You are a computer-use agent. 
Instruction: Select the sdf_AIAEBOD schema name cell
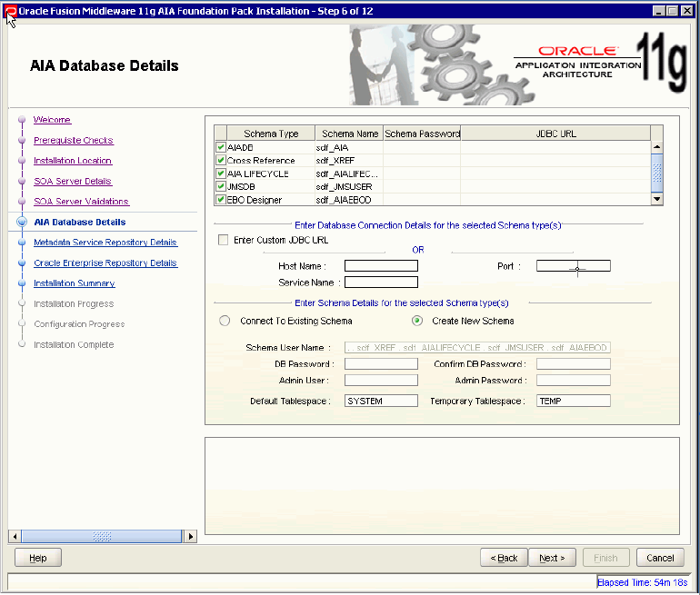pos(349,199)
